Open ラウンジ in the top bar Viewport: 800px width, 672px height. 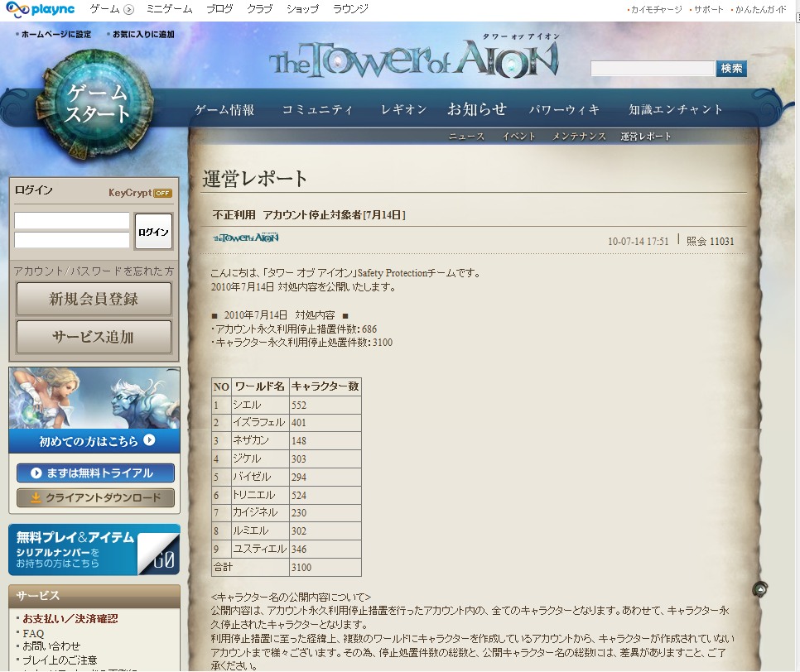click(350, 9)
